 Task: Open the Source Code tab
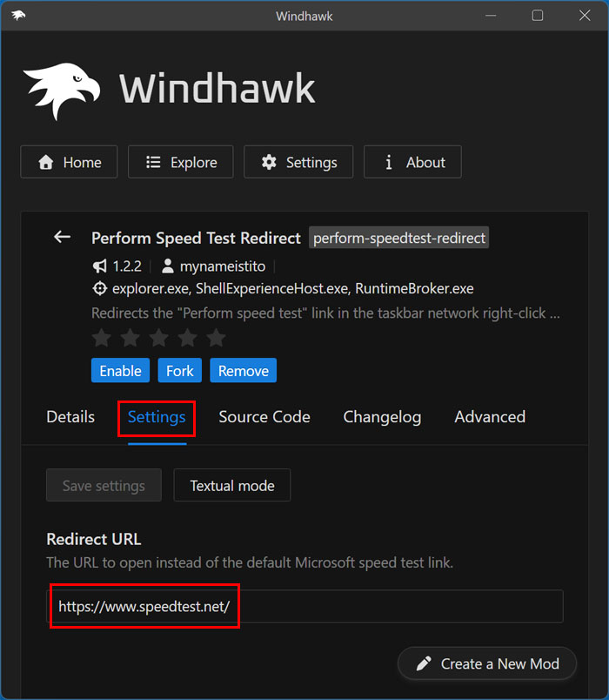click(264, 417)
